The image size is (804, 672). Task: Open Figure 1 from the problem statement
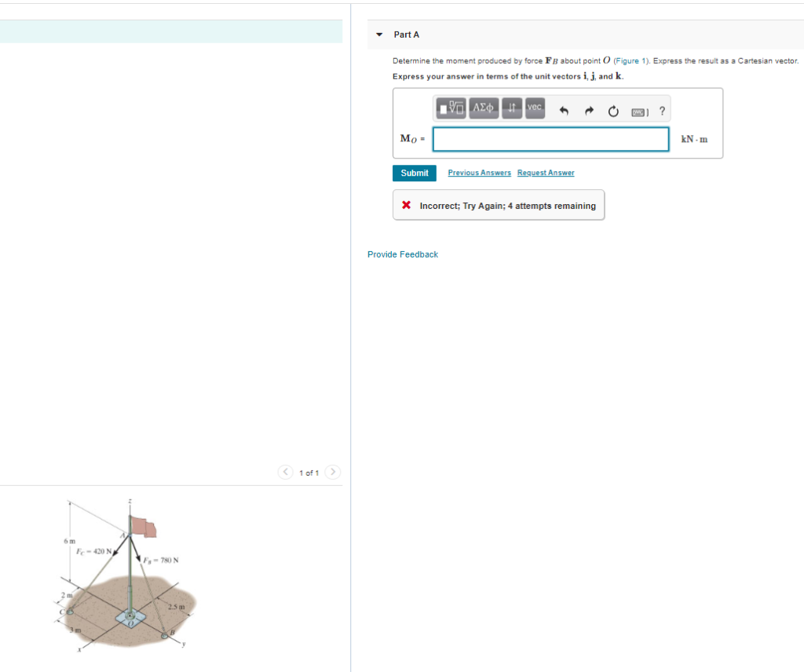629,60
